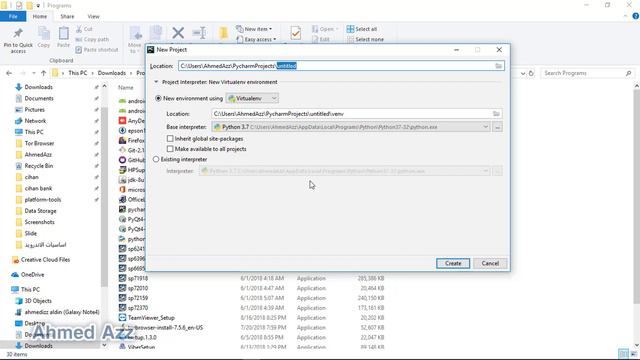Click Paste shortcut in ribbon
Viewport: 640px width, 360px height.
[96, 50]
